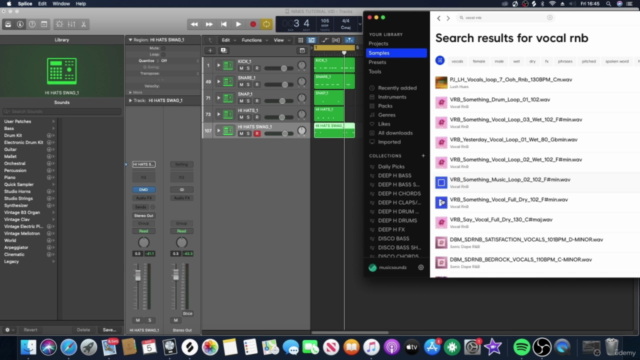Open Splice settings gear next to musicsoundz
The image size is (640, 360).
point(421,268)
